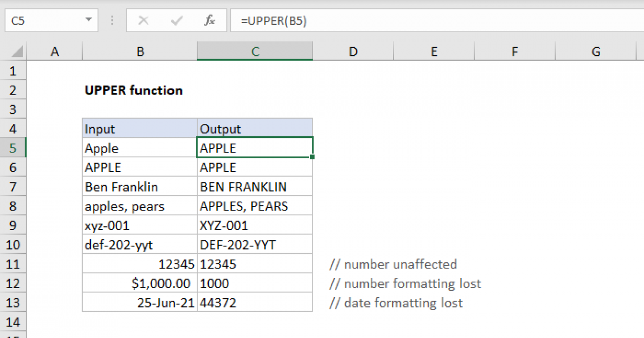Select column C header
Viewport: 644px width, 338px height.
(x=255, y=52)
